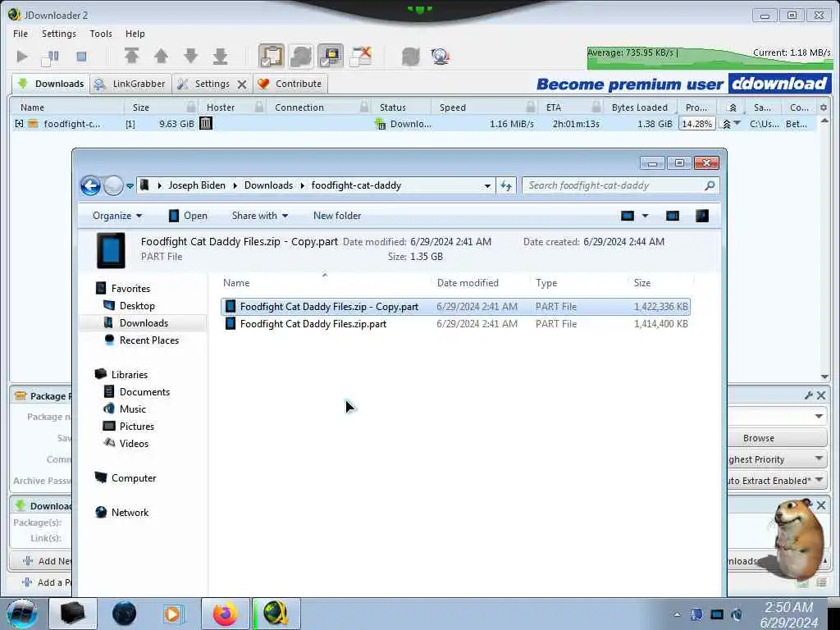Open the Contribute tab
The height and width of the screenshot is (630, 840).
290,84
